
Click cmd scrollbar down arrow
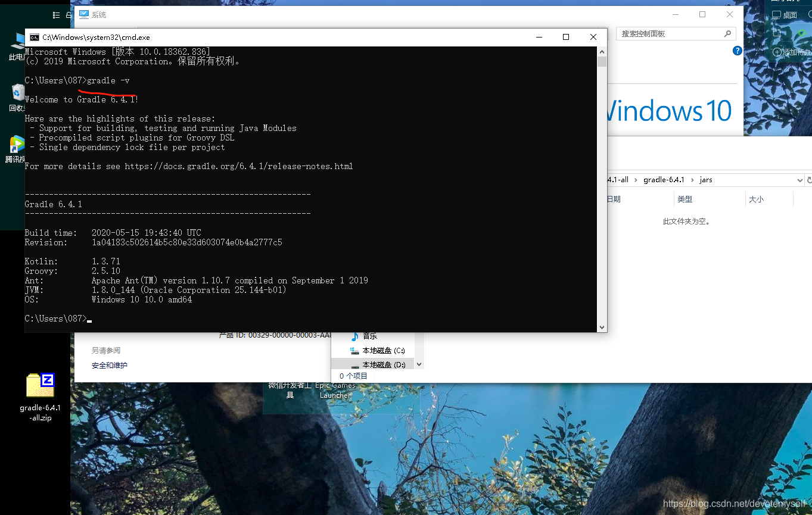pos(602,327)
